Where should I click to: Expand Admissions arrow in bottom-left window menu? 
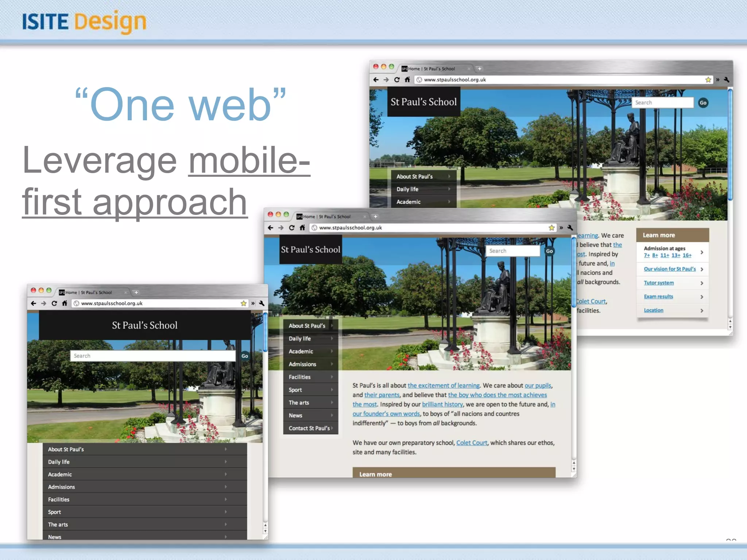pyautogui.click(x=226, y=487)
